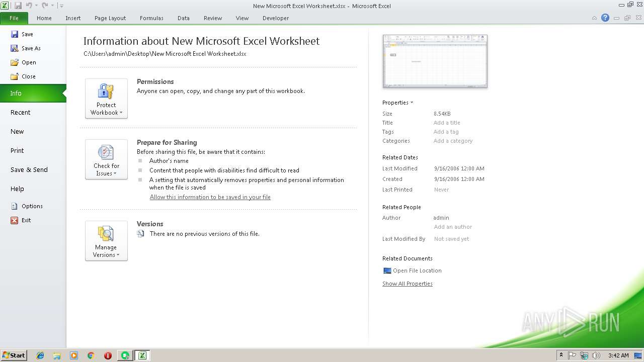This screenshot has width=644, height=362.
Task: Open the Windows Start button
Action: (14, 355)
